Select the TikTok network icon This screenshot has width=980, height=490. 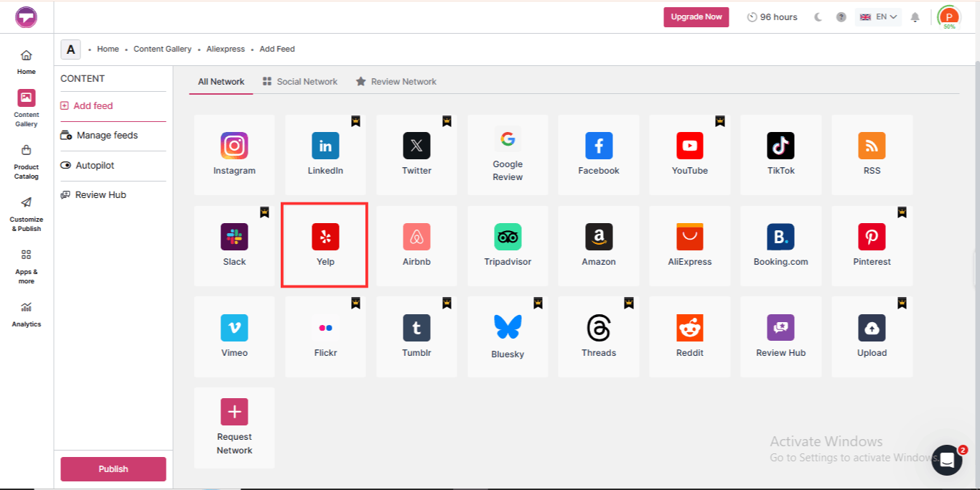[780, 146]
